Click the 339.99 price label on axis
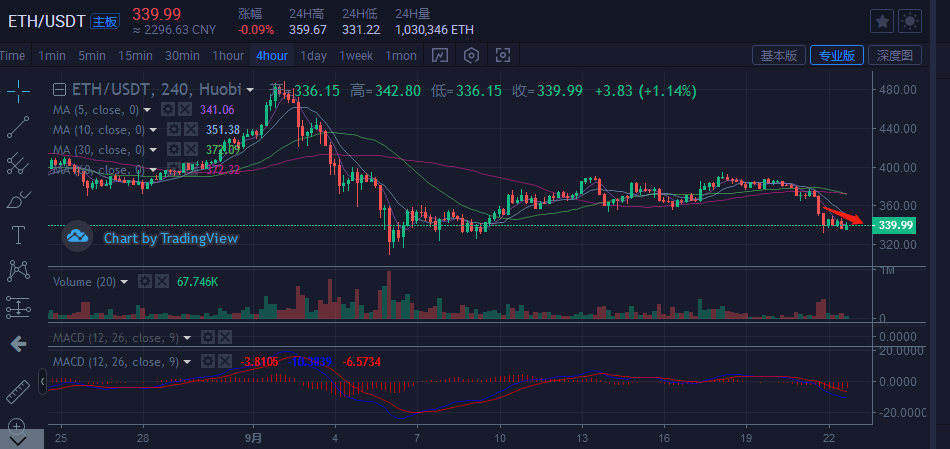The width and height of the screenshot is (950, 449). (x=894, y=225)
